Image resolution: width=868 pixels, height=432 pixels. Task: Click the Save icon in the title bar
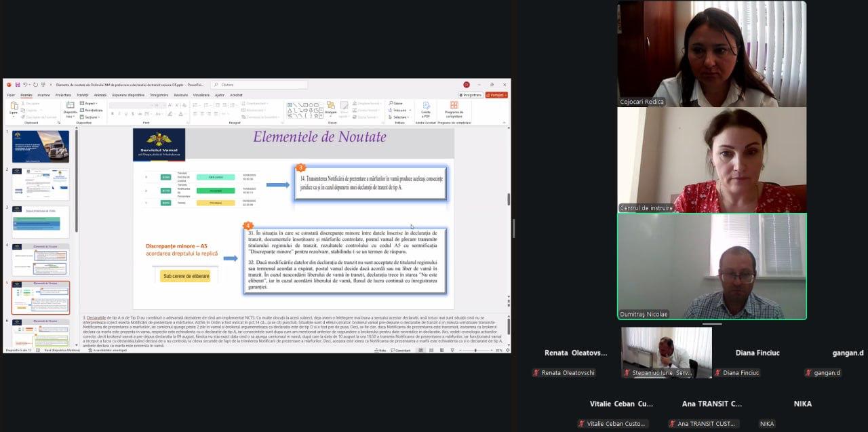coord(17,85)
